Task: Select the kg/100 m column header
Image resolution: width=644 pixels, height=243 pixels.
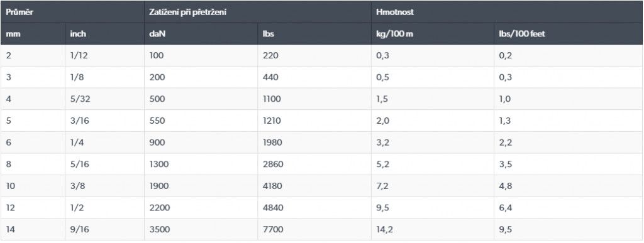Action: 433,34
